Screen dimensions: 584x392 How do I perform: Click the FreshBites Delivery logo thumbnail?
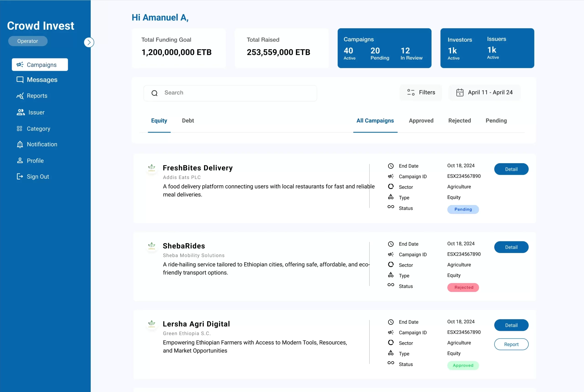tap(152, 168)
